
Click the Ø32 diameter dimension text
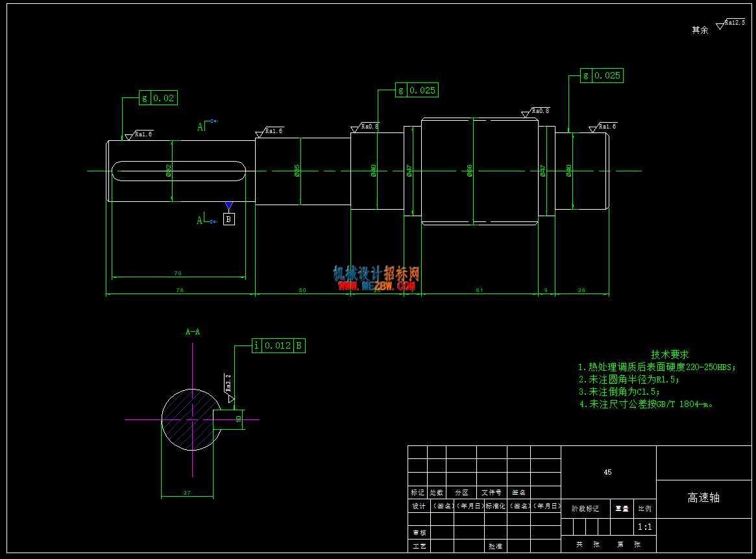point(168,171)
